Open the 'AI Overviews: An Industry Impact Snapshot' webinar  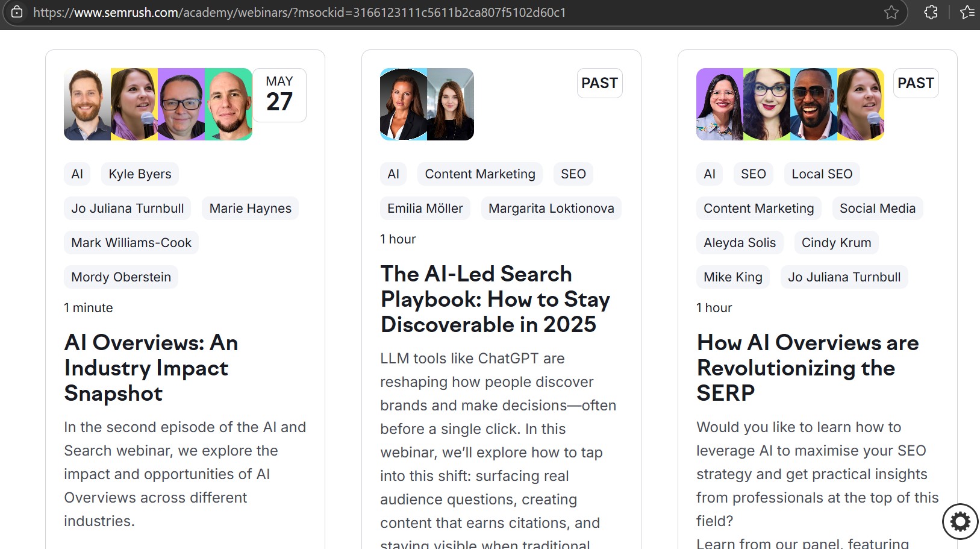click(151, 368)
